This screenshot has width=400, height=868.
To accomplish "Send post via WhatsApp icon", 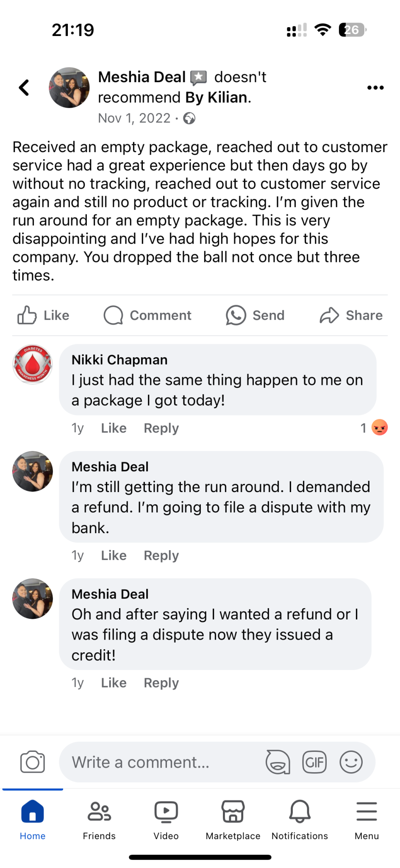I will (236, 315).
